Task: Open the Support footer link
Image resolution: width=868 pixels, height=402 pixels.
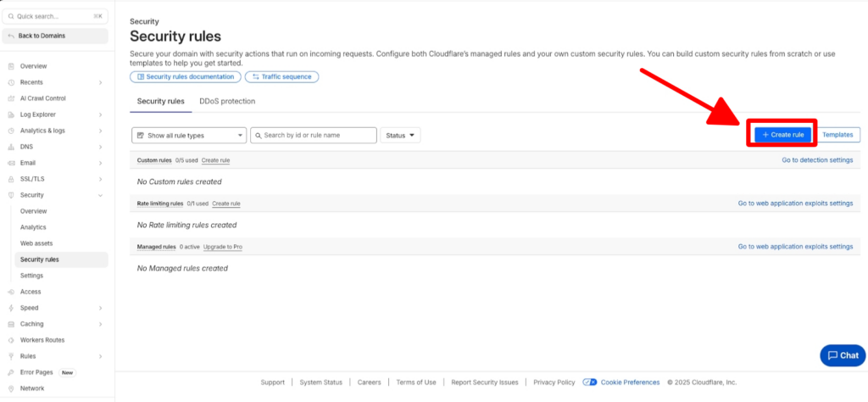Action: click(x=272, y=382)
